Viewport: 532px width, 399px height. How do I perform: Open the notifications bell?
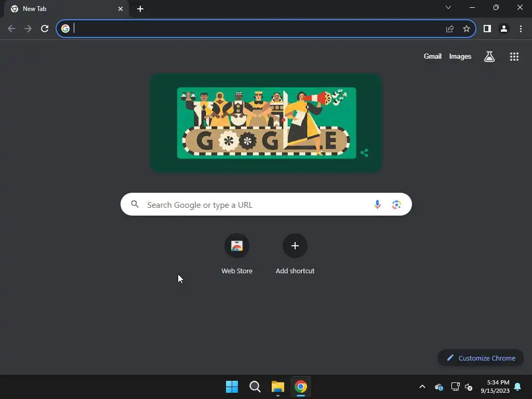(518, 387)
